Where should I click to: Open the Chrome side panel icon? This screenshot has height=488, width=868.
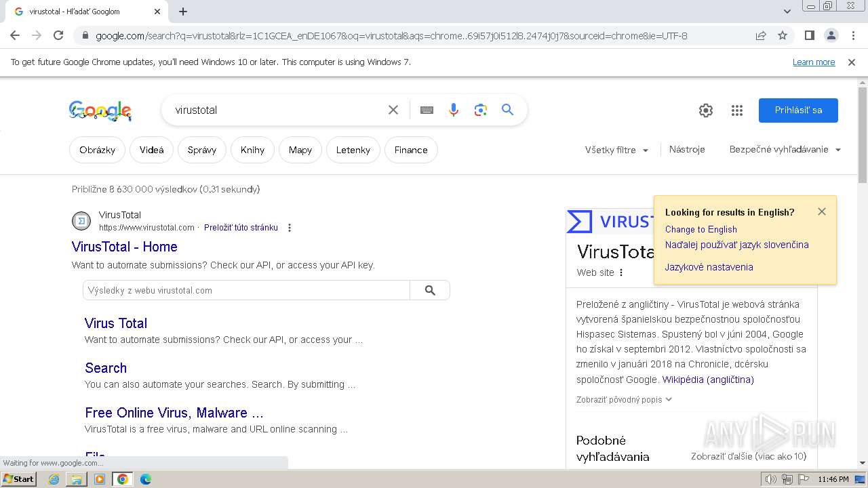tap(809, 35)
